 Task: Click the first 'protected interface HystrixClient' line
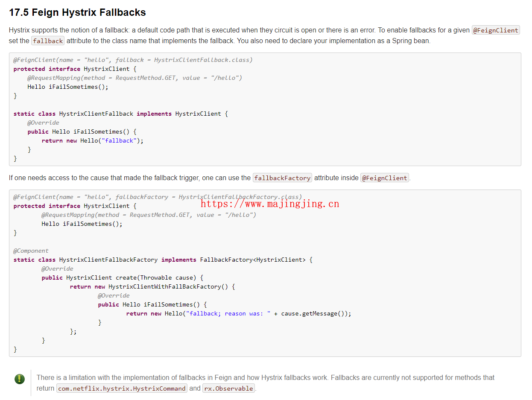point(75,69)
